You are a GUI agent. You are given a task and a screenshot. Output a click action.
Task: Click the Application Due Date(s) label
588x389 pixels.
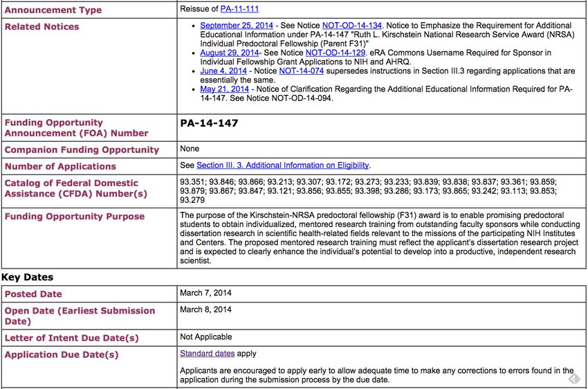(x=61, y=354)
